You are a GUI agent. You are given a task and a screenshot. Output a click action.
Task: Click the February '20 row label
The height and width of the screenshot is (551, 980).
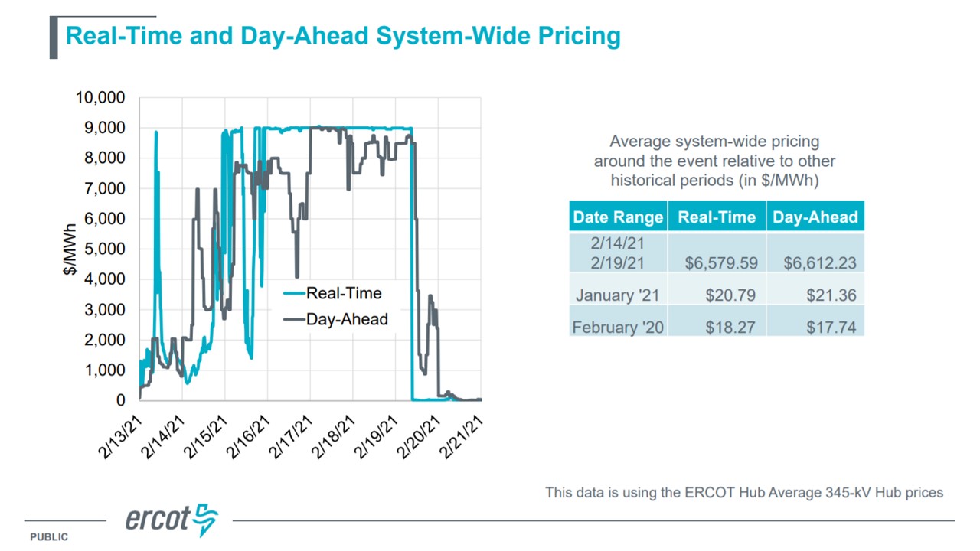point(618,328)
